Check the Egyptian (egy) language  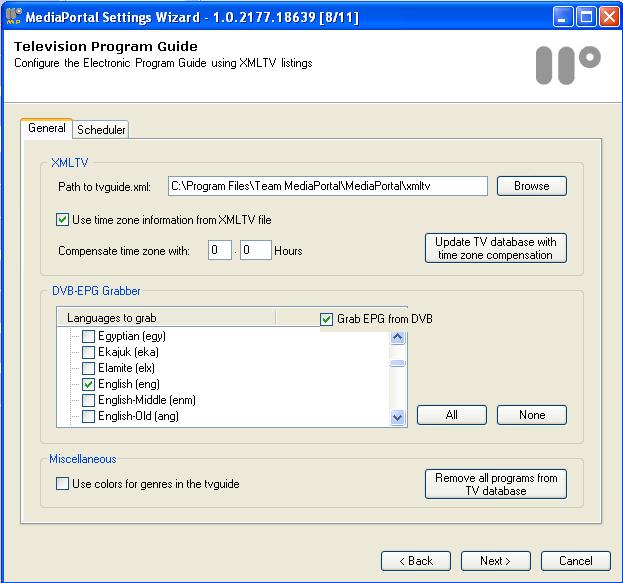coord(88,336)
